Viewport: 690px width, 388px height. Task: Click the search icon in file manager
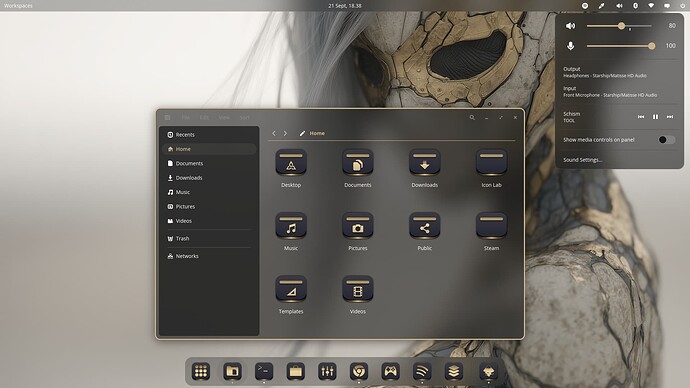coord(472,117)
